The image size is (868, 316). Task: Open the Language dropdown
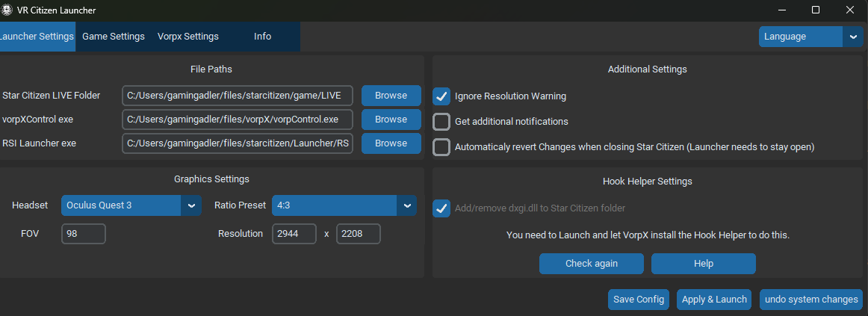click(810, 37)
